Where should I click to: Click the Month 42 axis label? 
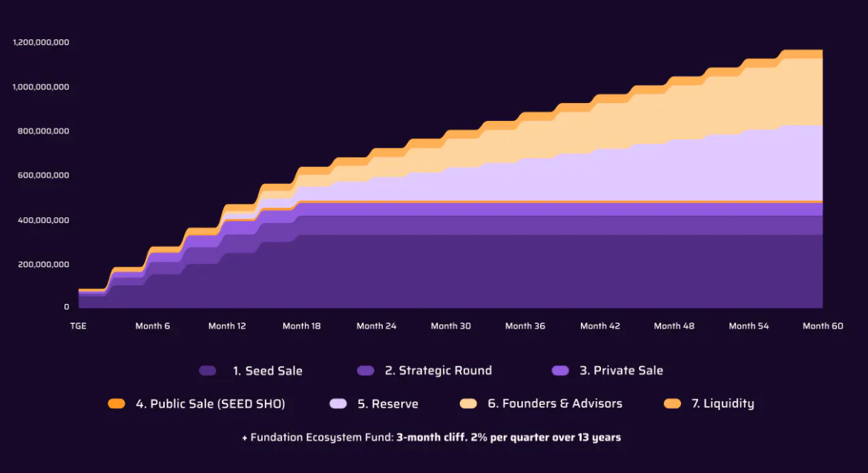tap(600, 326)
